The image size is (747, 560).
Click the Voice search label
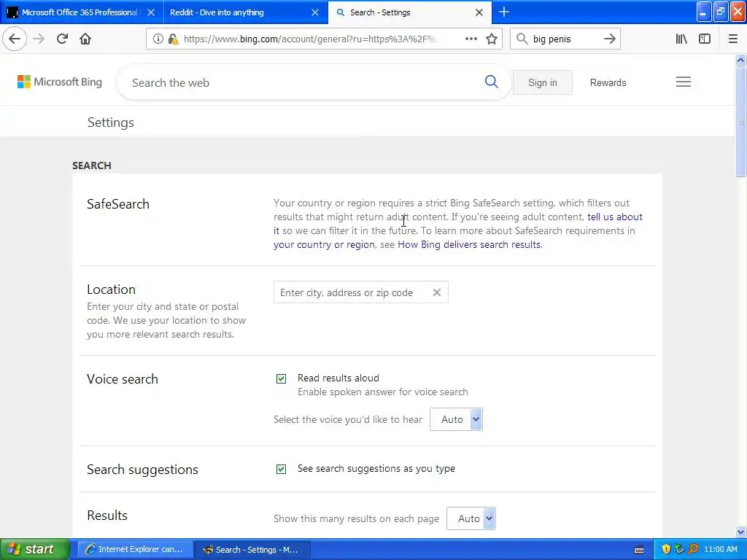[122, 379]
